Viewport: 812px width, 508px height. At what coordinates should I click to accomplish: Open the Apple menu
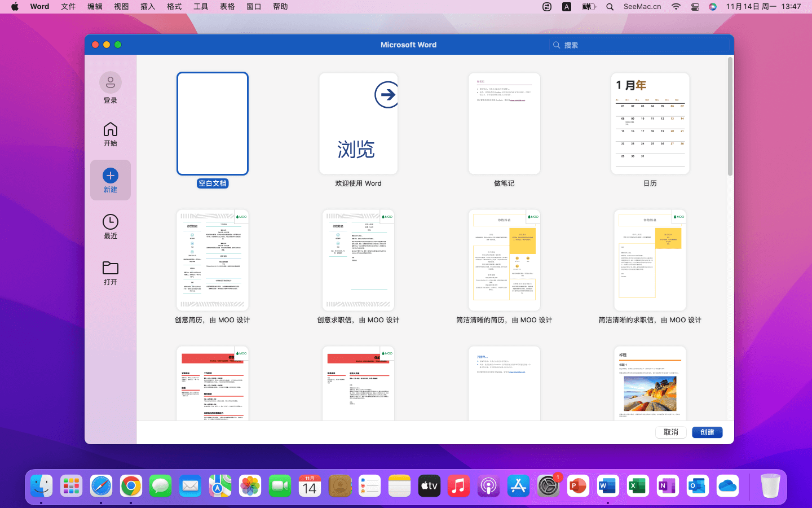[15, 7]
